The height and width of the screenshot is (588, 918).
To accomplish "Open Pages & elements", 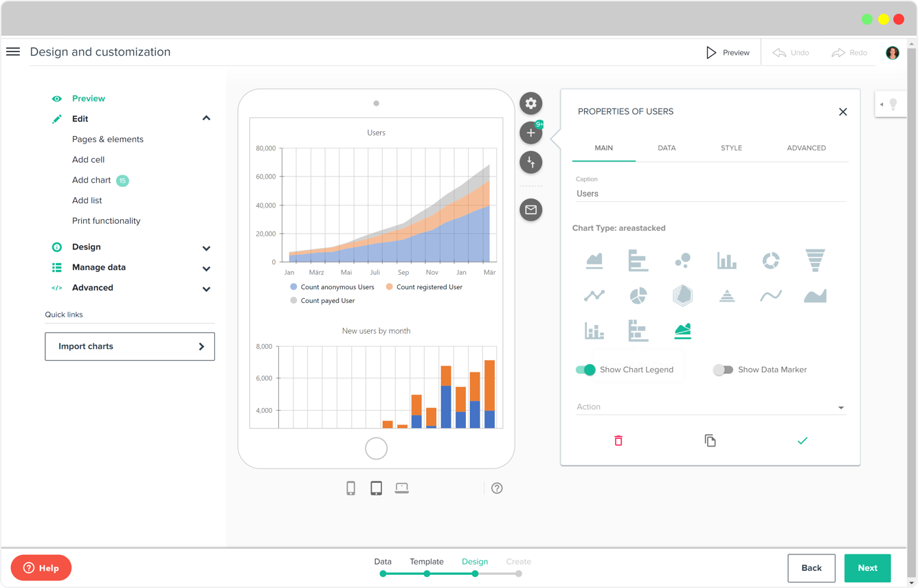I will tap(108, 139).
